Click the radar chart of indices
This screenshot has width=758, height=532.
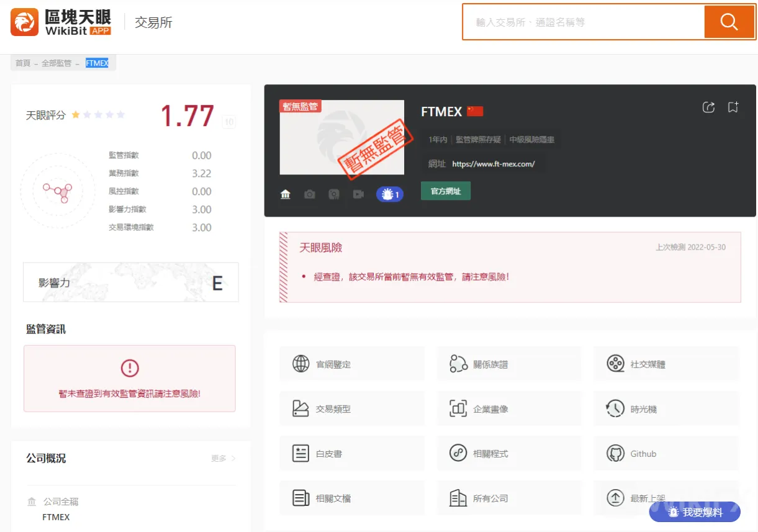56,192
